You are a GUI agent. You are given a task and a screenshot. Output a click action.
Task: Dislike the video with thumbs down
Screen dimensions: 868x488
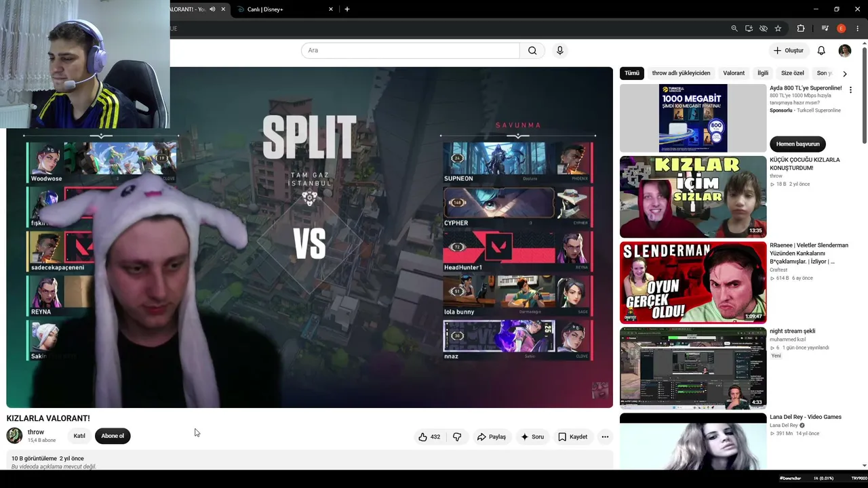tap(457, 437)
